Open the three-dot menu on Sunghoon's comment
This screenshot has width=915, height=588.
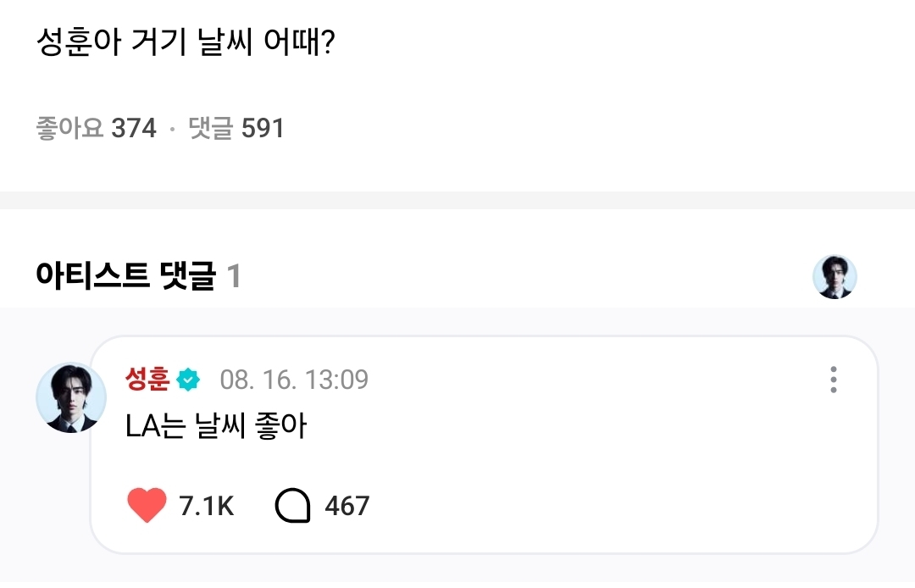tap(834, 380)
